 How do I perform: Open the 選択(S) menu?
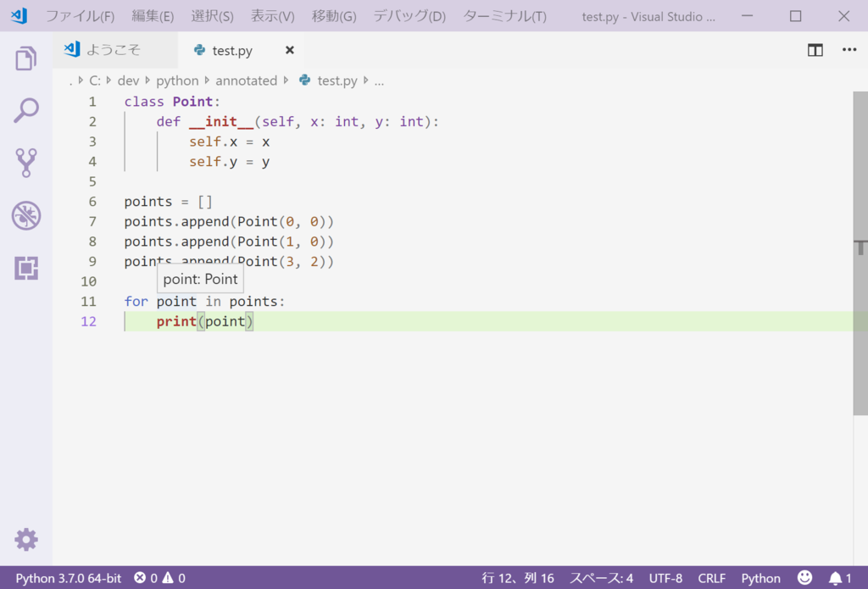click(x=212, y=17)
